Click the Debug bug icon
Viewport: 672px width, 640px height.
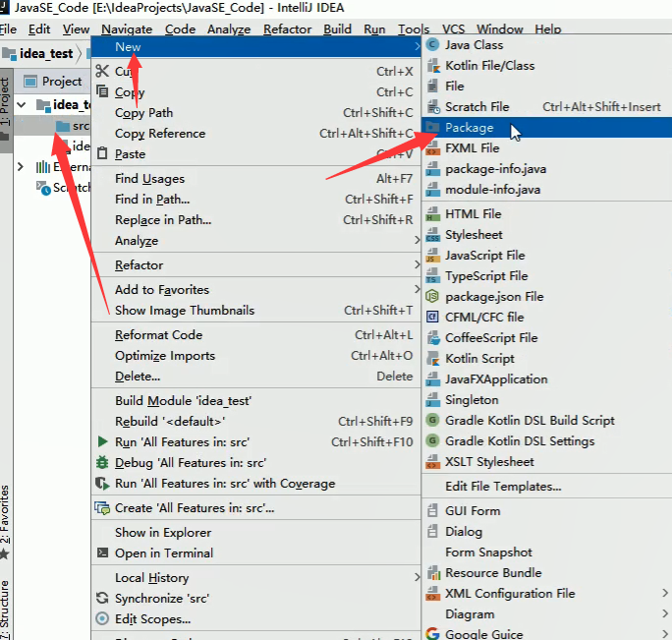[102, 462]
